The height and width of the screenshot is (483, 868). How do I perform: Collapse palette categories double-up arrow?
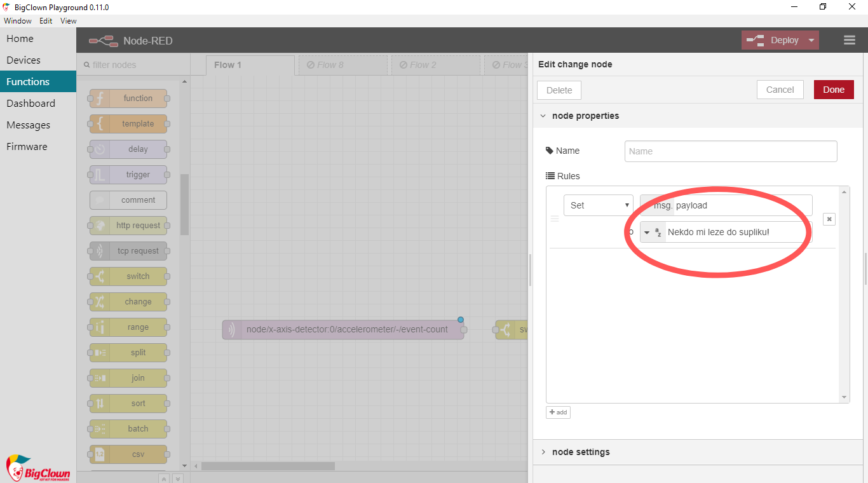click(164, 478)
